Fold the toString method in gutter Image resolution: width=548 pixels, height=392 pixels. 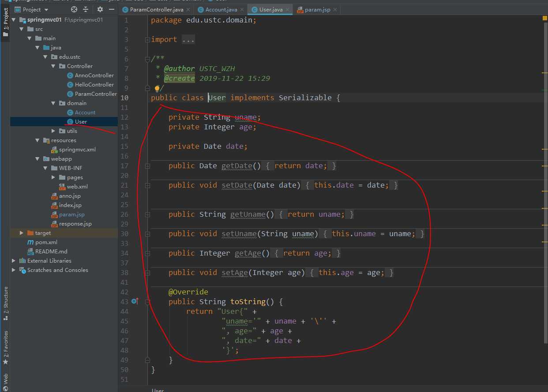[147, 302]
